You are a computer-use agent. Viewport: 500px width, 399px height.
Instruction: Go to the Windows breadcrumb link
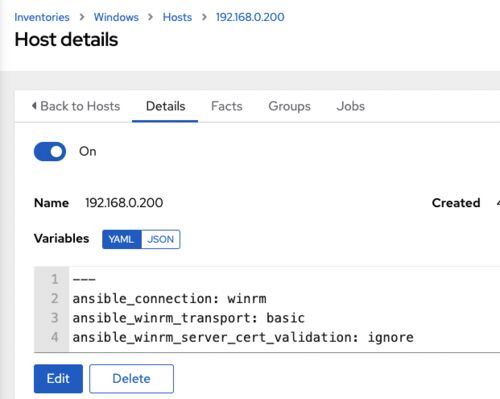[116, 17]
